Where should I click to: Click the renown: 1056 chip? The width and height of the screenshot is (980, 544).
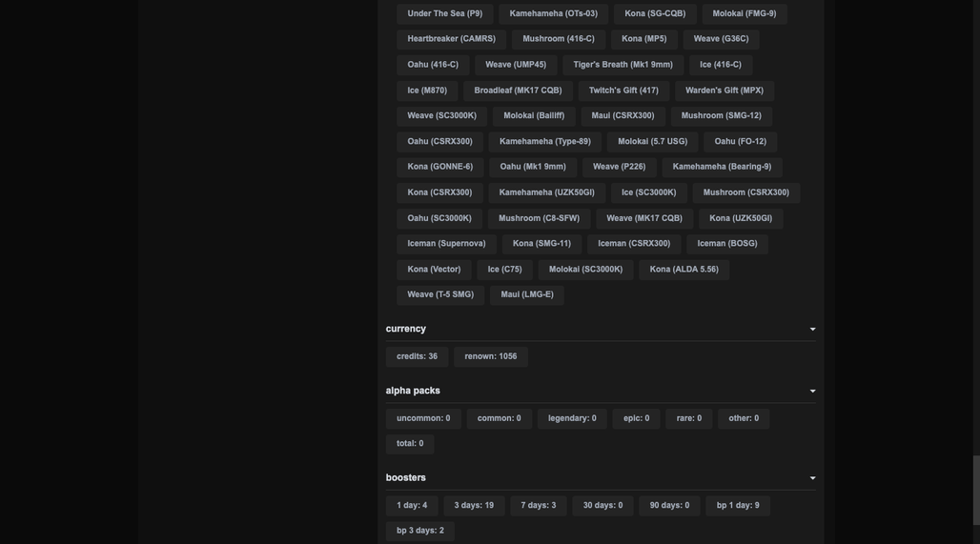pos(491,356)
